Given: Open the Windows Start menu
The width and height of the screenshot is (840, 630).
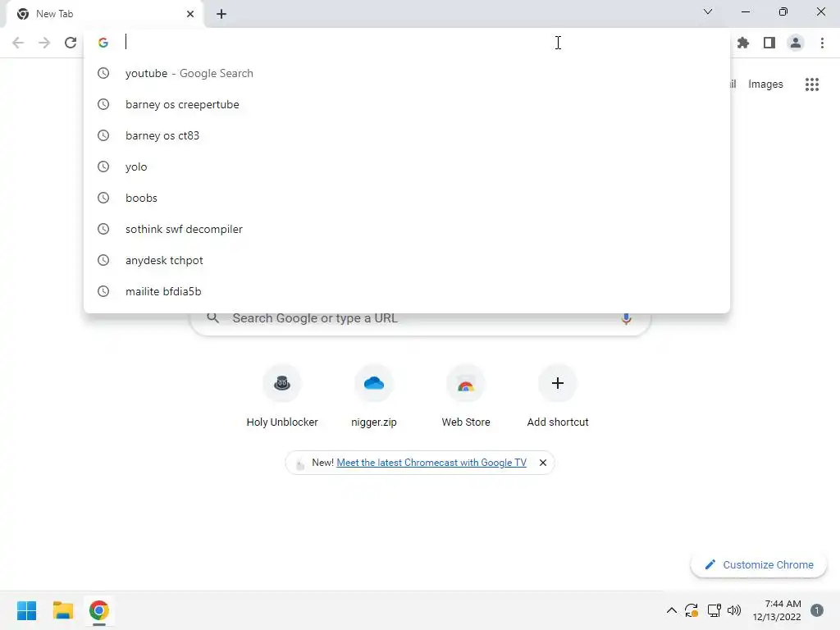Looking at the screenshot, I should click(26, 610).
